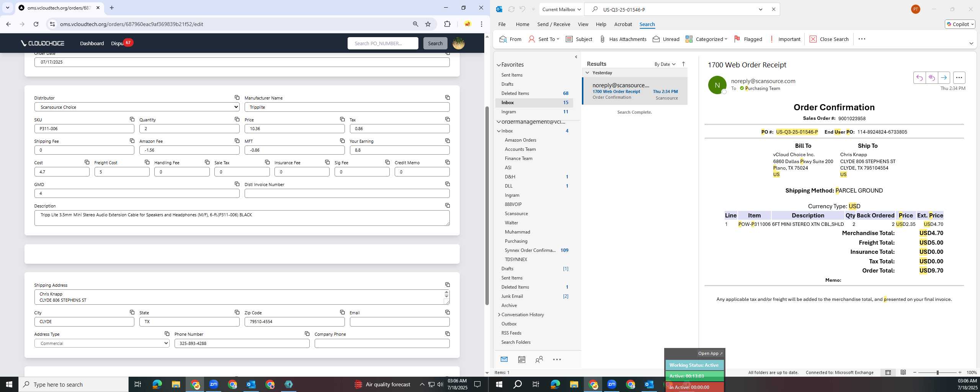Open the CloudChoice logo link
Viewport: 980px width, 392px height.
coord(42,43)
